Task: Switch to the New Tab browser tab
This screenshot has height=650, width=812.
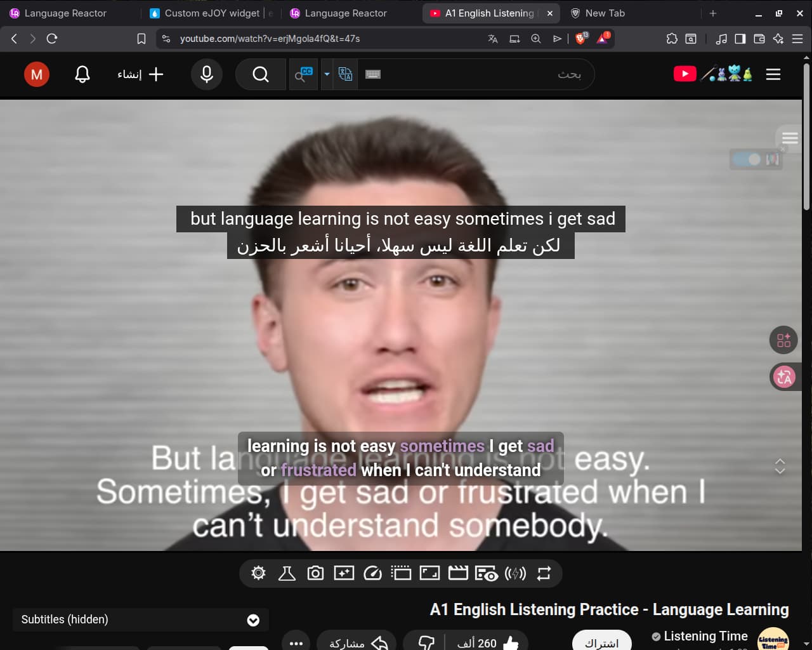Action: [605, 13]
